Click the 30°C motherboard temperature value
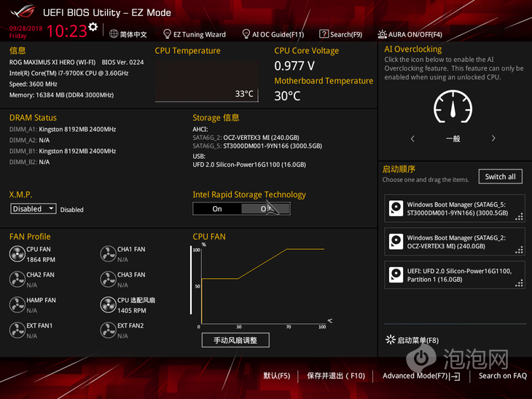532x399 pixels. (287, 96)
